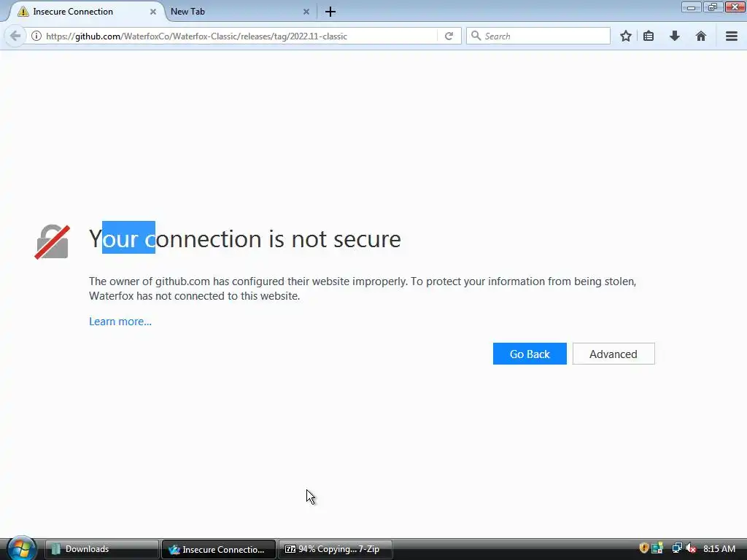Image resolution: width=747 pixels, height=560 pixels.
Task: Click the paragraph starting 'The owner of github.com'
Action: (x=363, y=289)
